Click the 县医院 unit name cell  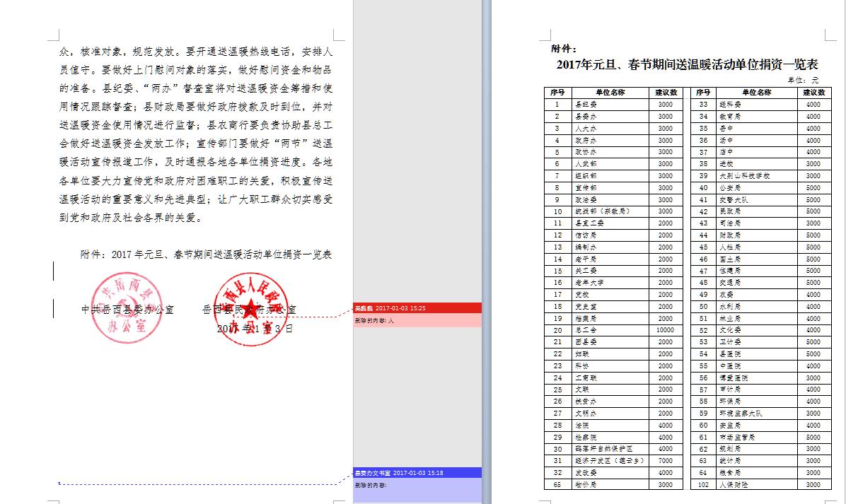(756, 354)
